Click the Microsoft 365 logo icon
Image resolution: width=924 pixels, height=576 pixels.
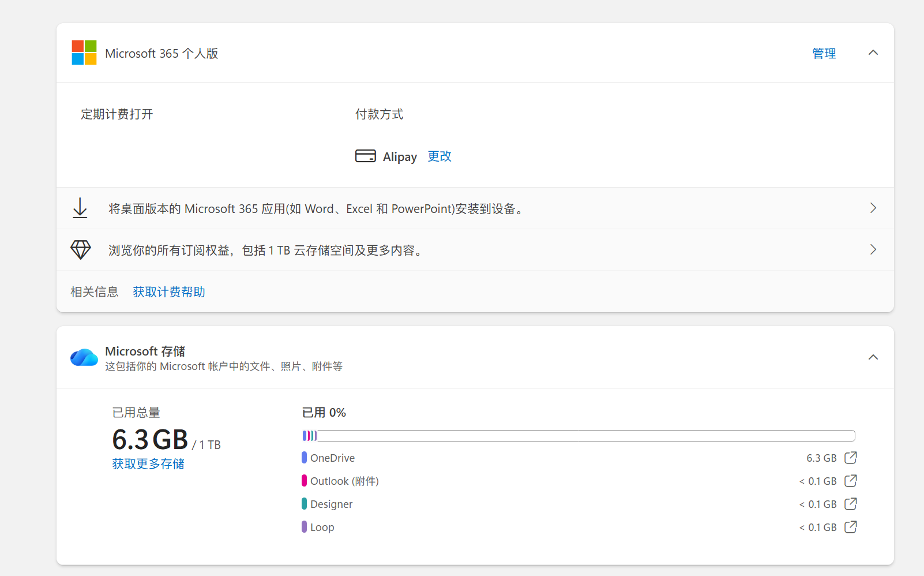84,53
